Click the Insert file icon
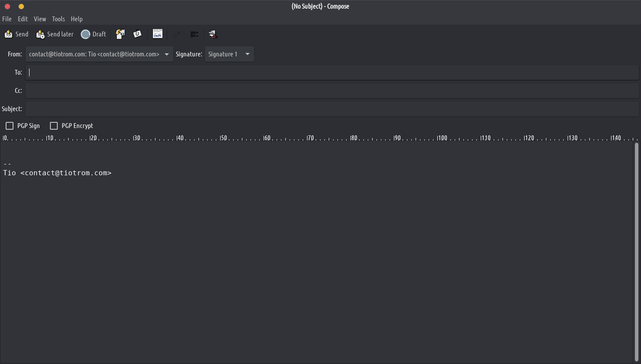Image resolution: width=641 pixels, height=364 pixels. [x=120, y=34]
